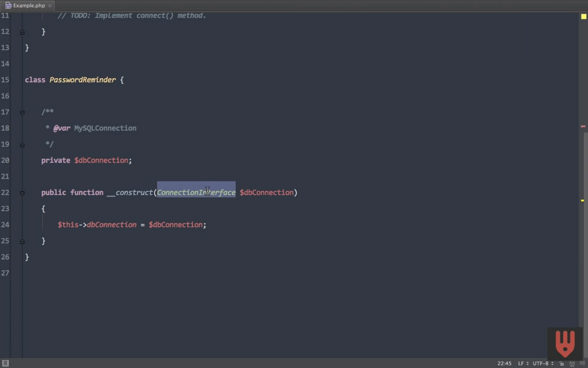Click the read-only lock icon in status bar

point(561,363)
